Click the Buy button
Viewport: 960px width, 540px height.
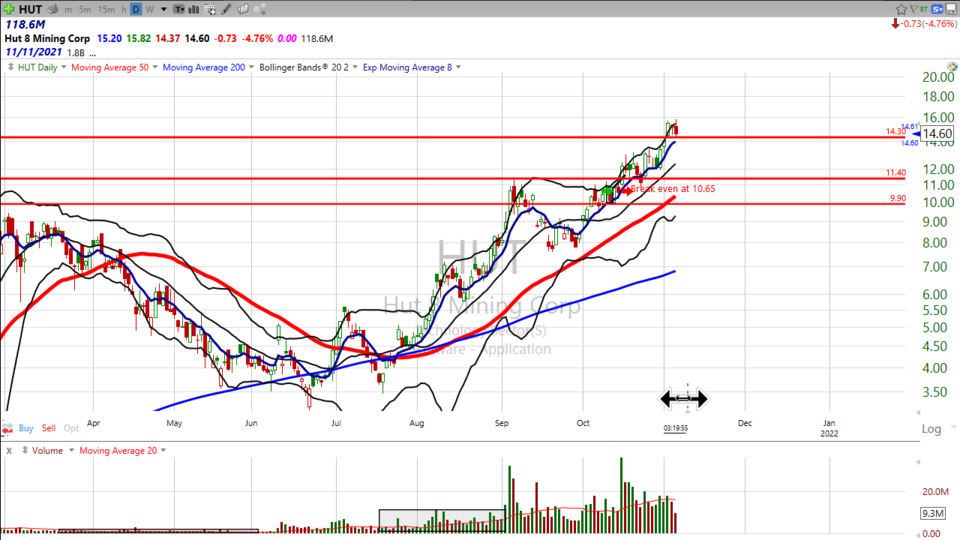[x=26, y=427]
